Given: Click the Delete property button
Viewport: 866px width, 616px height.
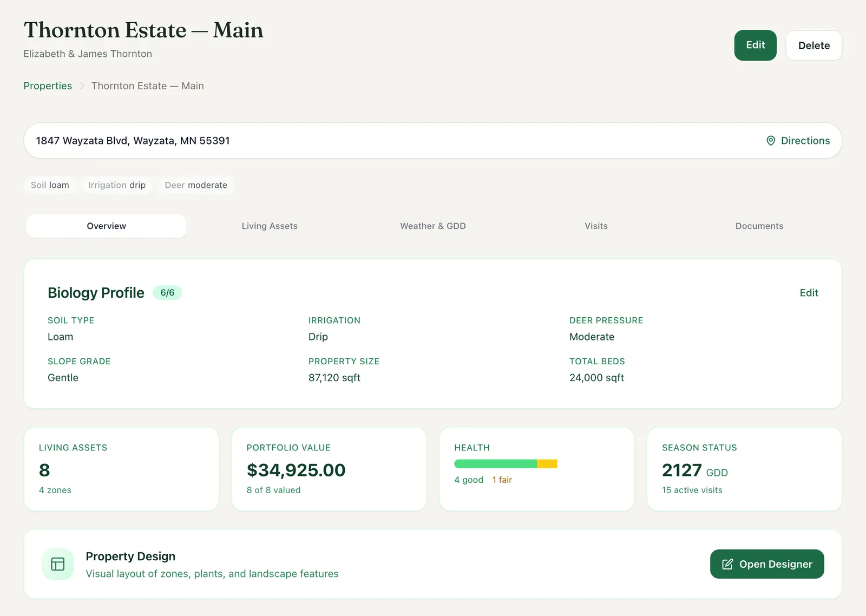Looking at the screenshot, I should 813,45.
